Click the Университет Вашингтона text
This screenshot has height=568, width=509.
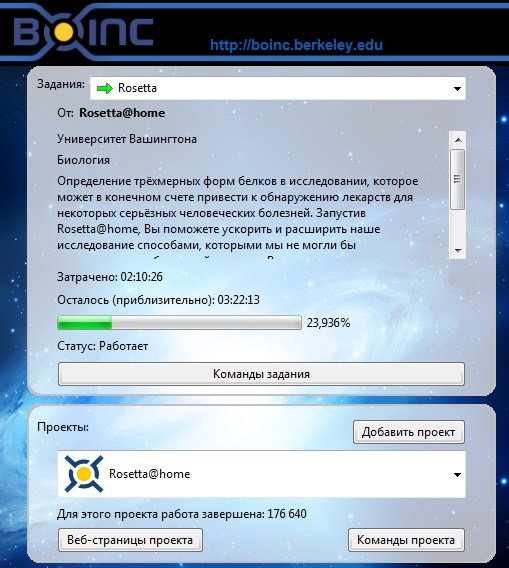pyautogui.click(x=127, y=139)
